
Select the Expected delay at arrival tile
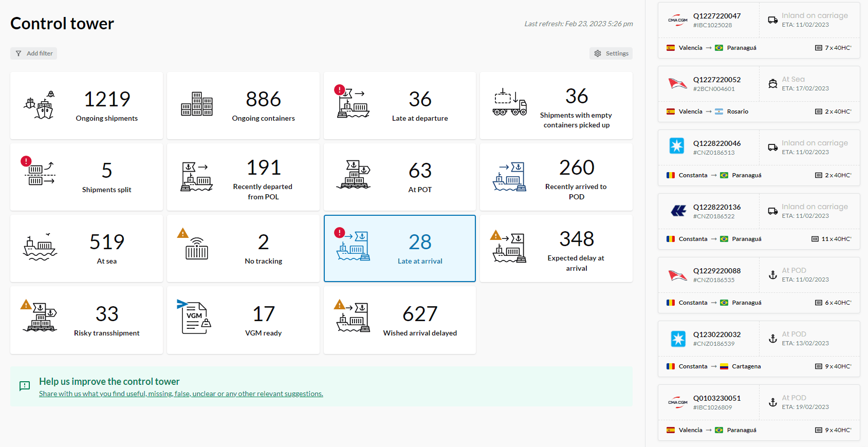coord(556,249)
